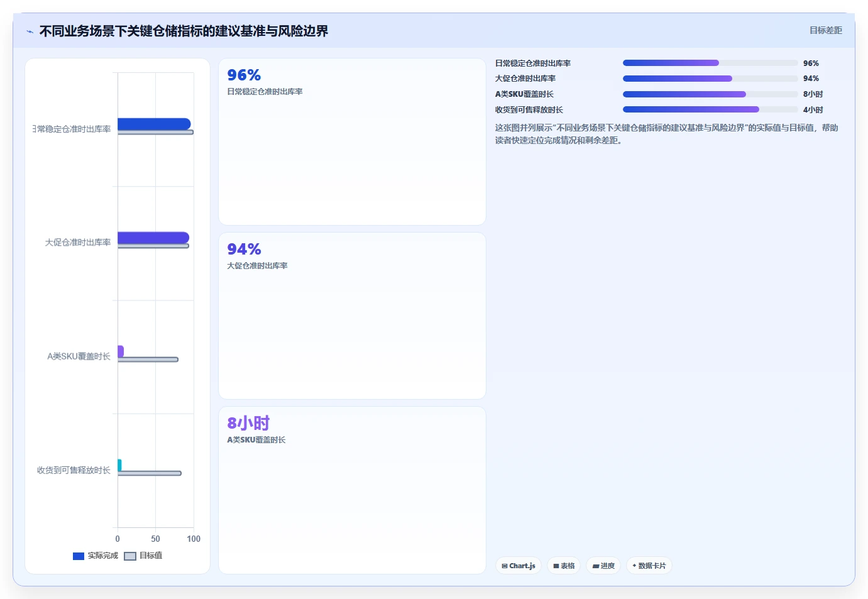Click the description paragraph starting with 这张图并列展示
This screenshot has width=868, height=599.
pyautogui.click(x=666, y=134)
